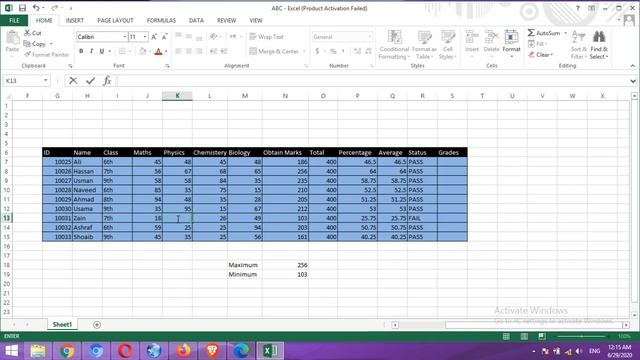This screenshot has width=640, height=360.
Task: Toggle Merge & Center
Action: click(274, 51)
